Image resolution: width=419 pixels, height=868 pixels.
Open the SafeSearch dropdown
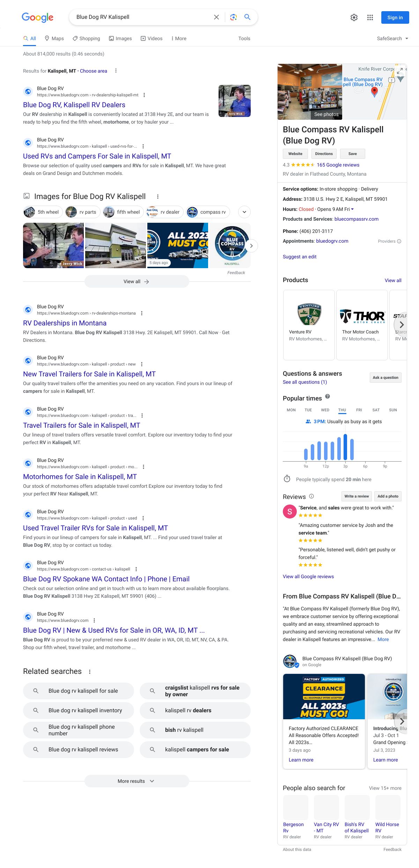click(x=392, y=38)
